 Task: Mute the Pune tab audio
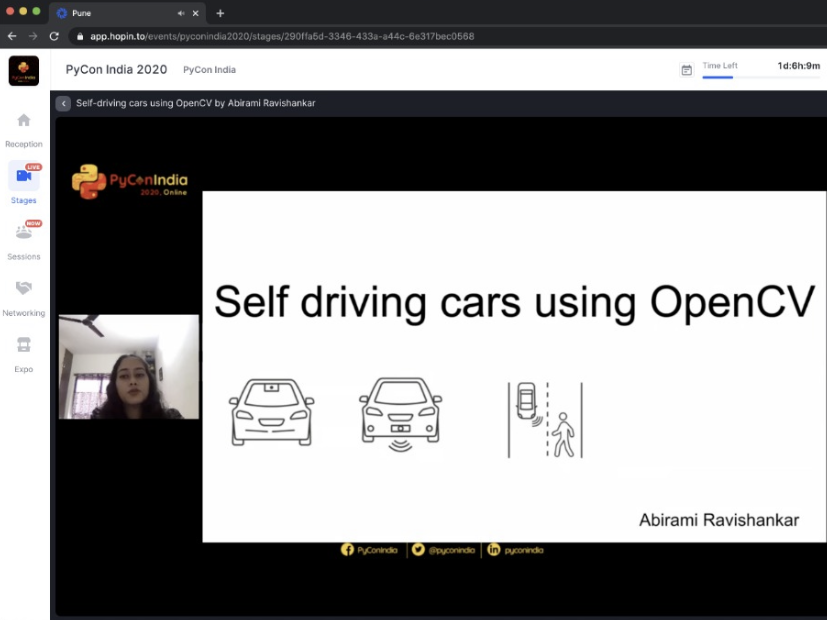click(x=181, y=13)
